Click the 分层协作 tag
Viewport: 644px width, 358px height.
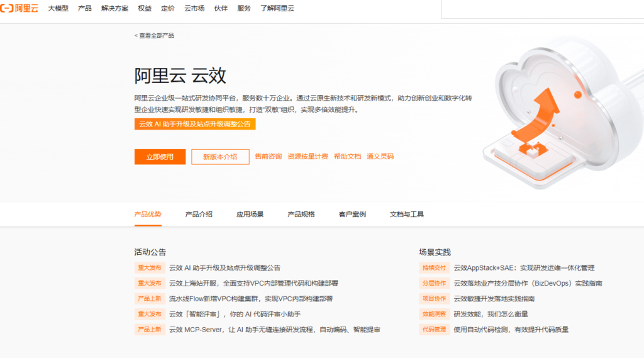[434, 283]
